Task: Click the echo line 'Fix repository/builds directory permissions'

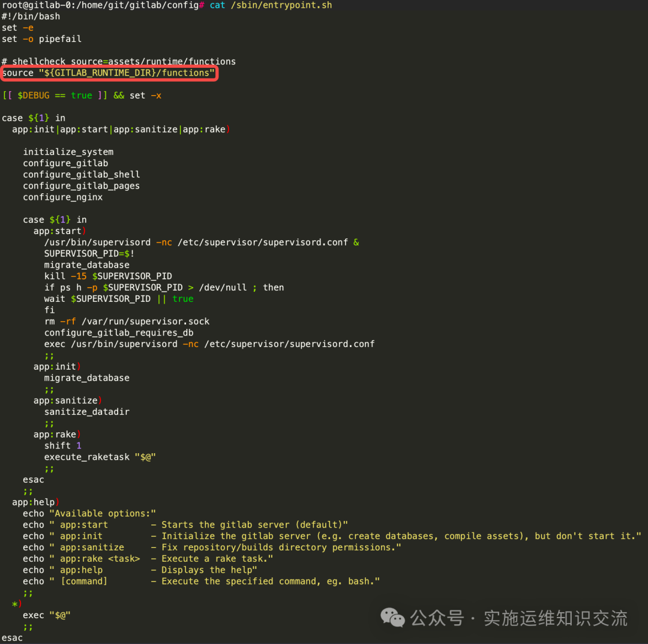Action: [212, 547]
